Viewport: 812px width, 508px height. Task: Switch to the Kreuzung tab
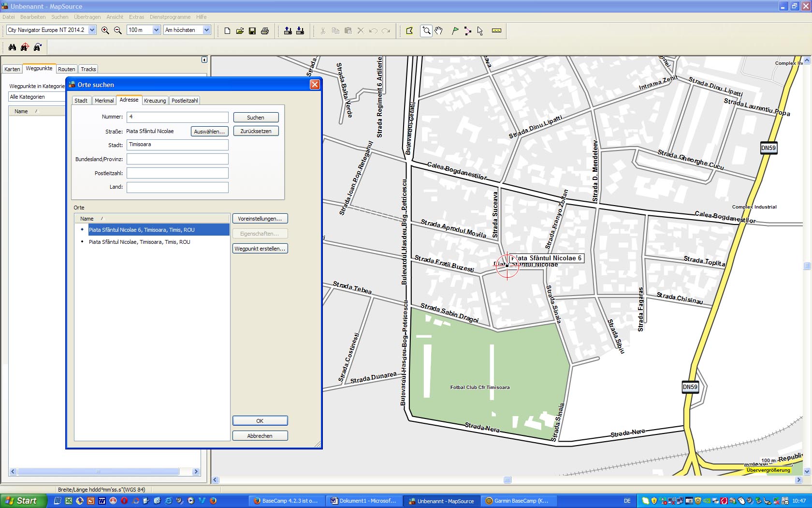point(155,101)
